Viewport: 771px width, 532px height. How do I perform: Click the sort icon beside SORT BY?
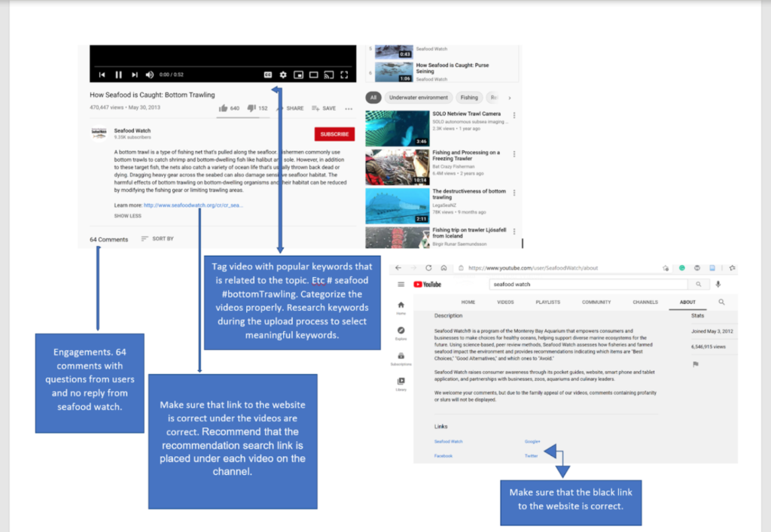point(145,239)
